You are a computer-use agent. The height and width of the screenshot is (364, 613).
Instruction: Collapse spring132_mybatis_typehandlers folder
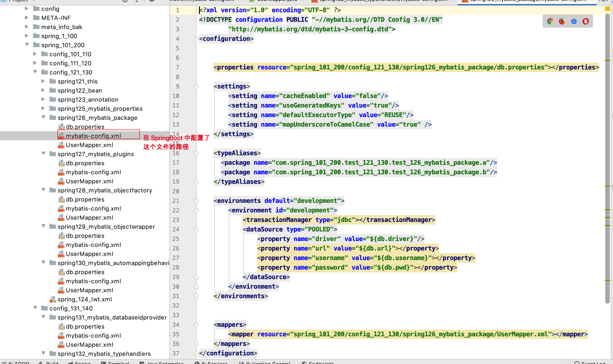43,353
